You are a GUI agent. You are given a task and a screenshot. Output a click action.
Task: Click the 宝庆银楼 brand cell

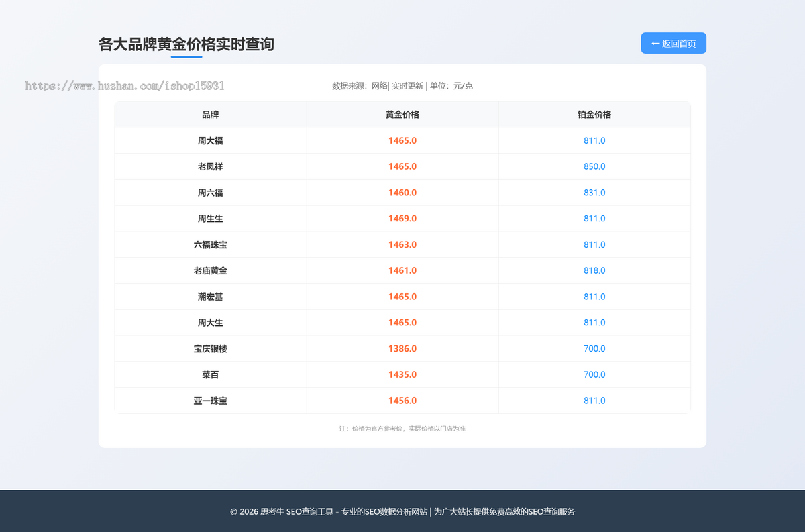(x=211, y=349)
